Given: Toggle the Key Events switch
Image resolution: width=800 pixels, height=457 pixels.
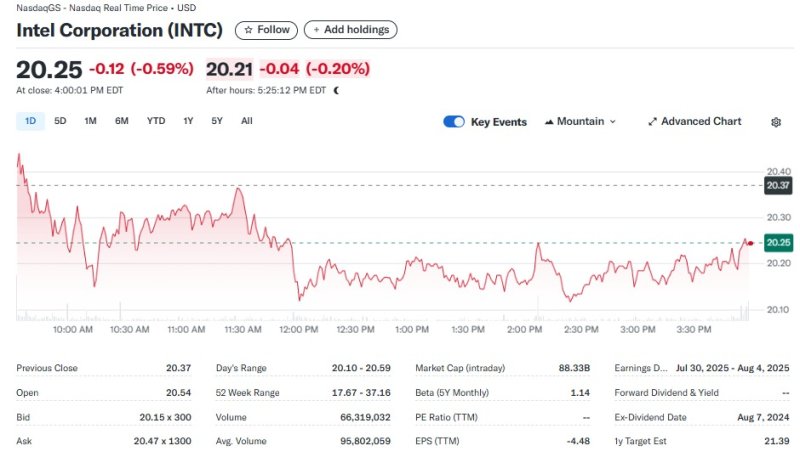Looking at the screenshot, I should pyautogui.click(x=454, y=122).
